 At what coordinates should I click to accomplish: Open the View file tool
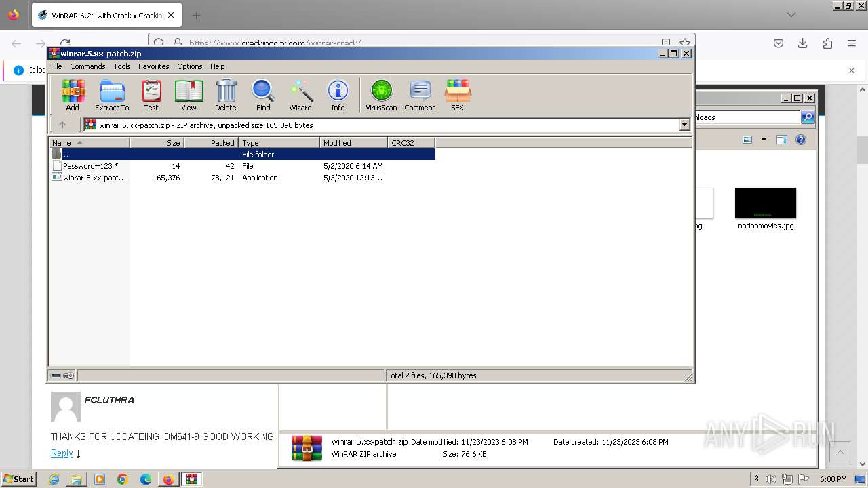point(189,95)
